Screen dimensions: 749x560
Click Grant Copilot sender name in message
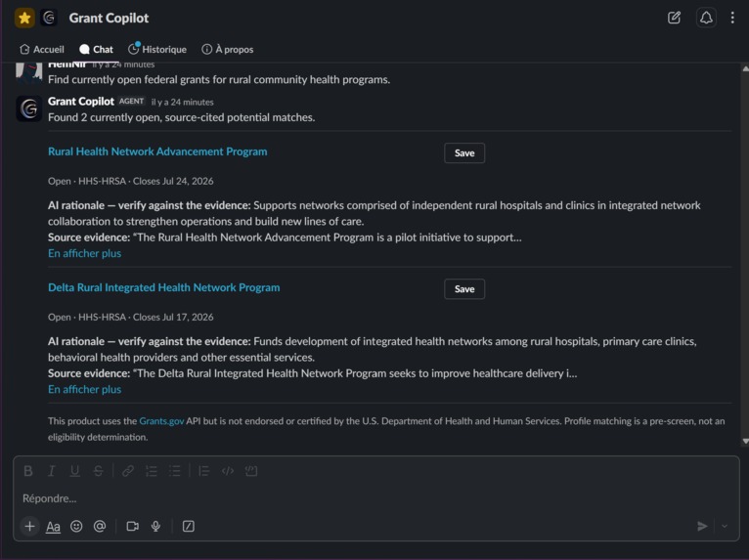coord(81,102)
